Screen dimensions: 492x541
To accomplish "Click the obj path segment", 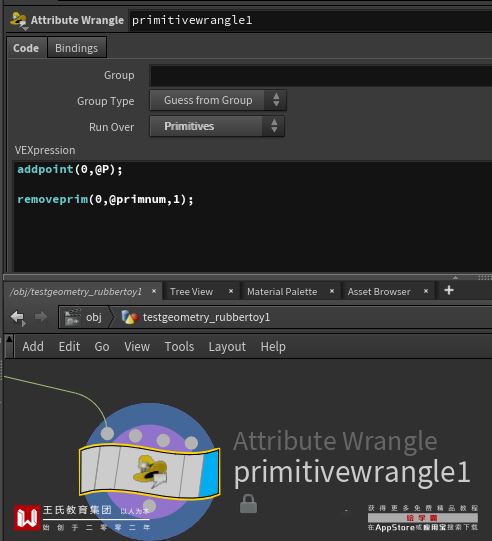I will tap(94, 317).
